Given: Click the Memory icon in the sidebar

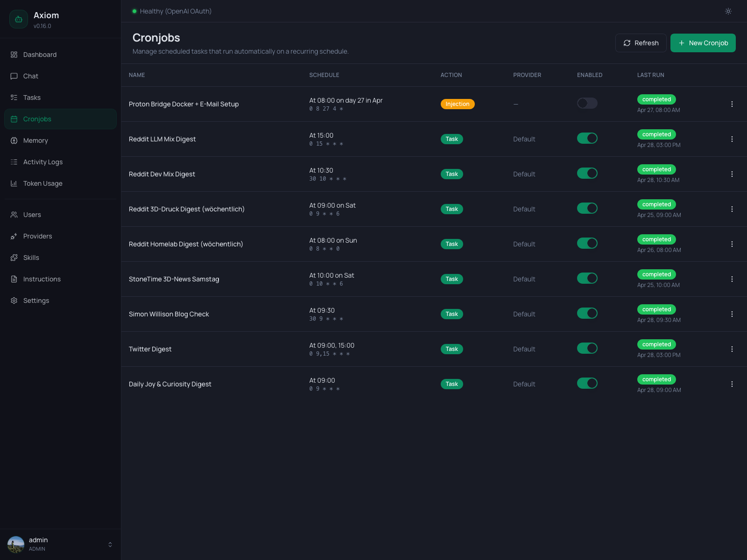Looking at the screenshot, I should [14, 140].
